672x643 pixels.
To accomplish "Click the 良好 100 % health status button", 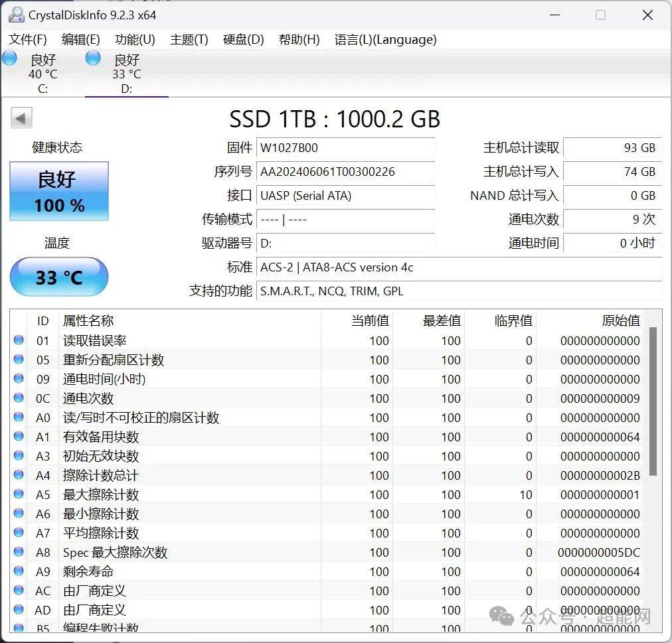I will 59,191.
